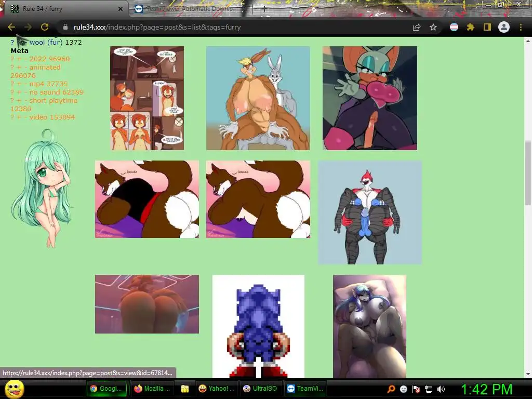Click the magnifier search tray icon
This screenshot has width=532, height=399.
391,389
